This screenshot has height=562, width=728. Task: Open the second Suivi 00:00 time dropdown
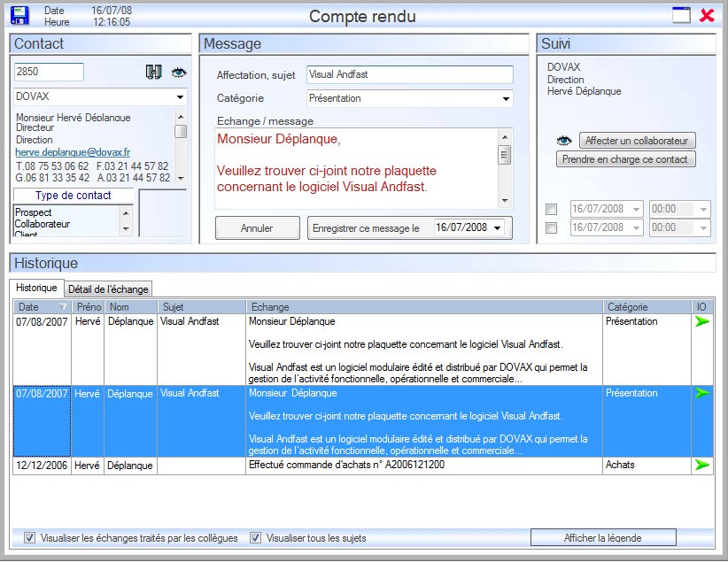[703, 227]
